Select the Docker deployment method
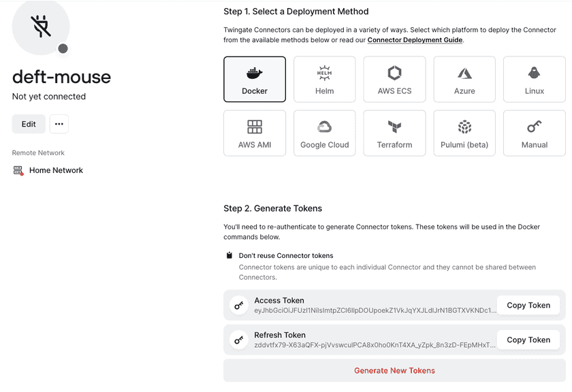The width and height of the screenshot is (572, 392). click(x=255, y=80)
